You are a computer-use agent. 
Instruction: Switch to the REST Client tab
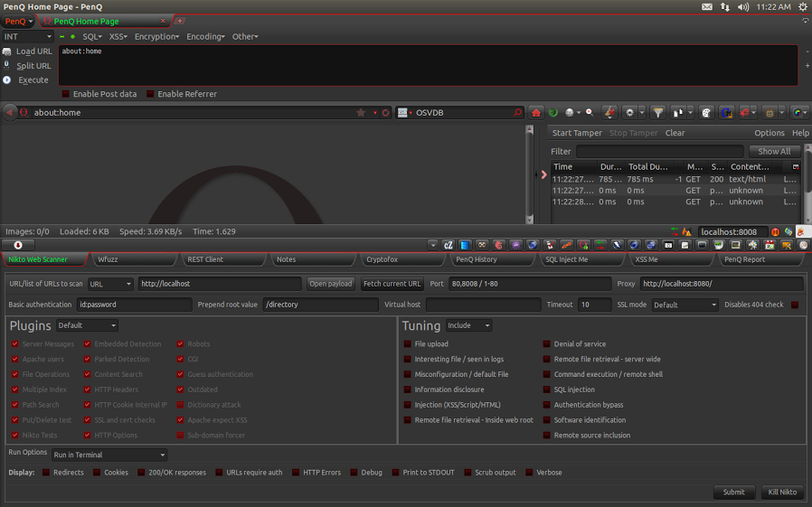pyautogui.click(x=223, y=259)
